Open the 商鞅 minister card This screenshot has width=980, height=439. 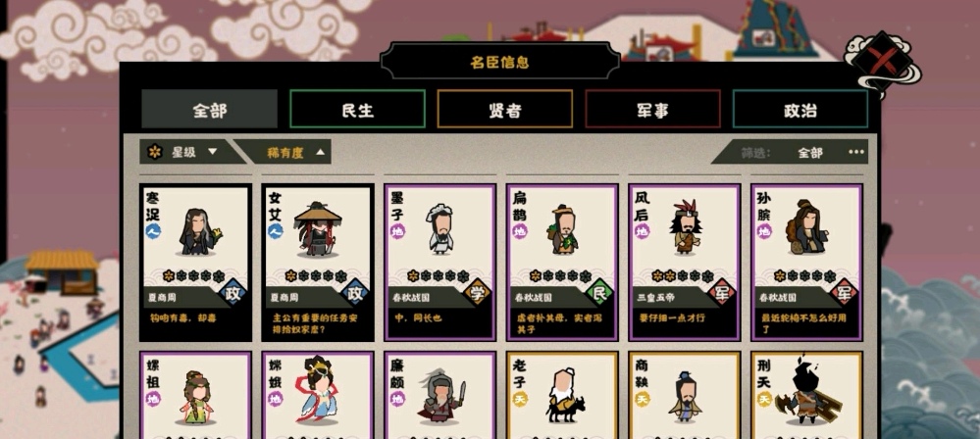click(x=685, y=395)
